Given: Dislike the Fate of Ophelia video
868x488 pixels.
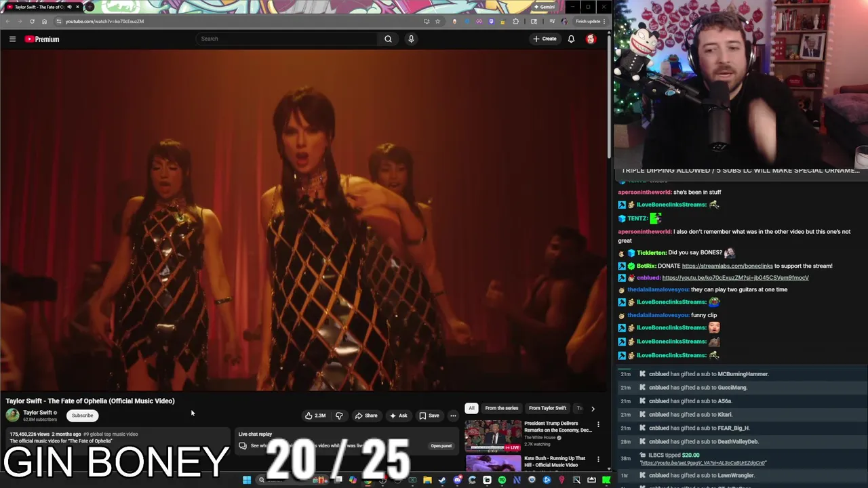Looking at the screenshot, I should pyautogui.click(x=339, y=415).
